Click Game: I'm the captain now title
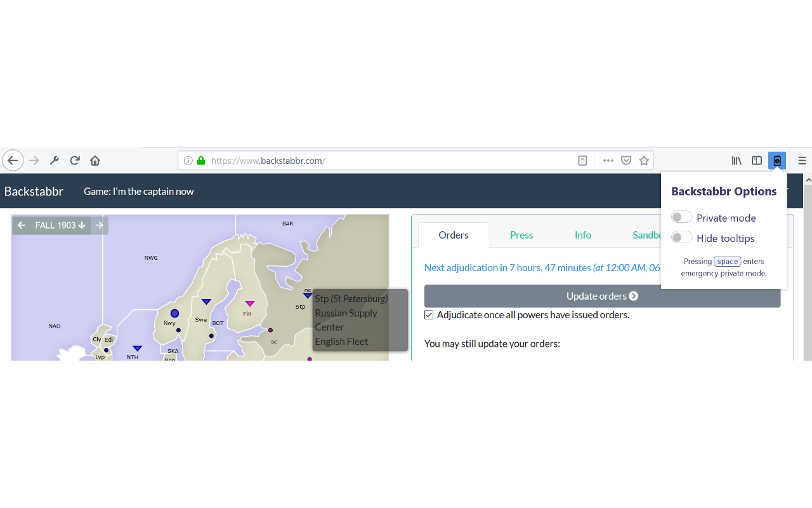This screenshot has height=508, width=812. point(139,191)
